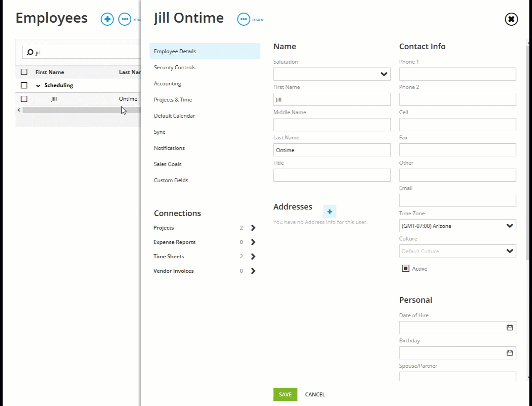
Task: Open Date of Hire calendar picker
Action: pos(509,328)
